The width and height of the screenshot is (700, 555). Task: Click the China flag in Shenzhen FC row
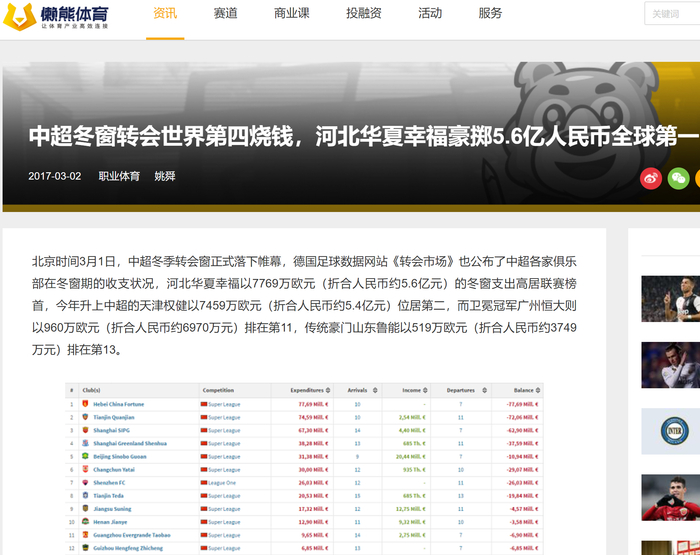click(204, 483)
